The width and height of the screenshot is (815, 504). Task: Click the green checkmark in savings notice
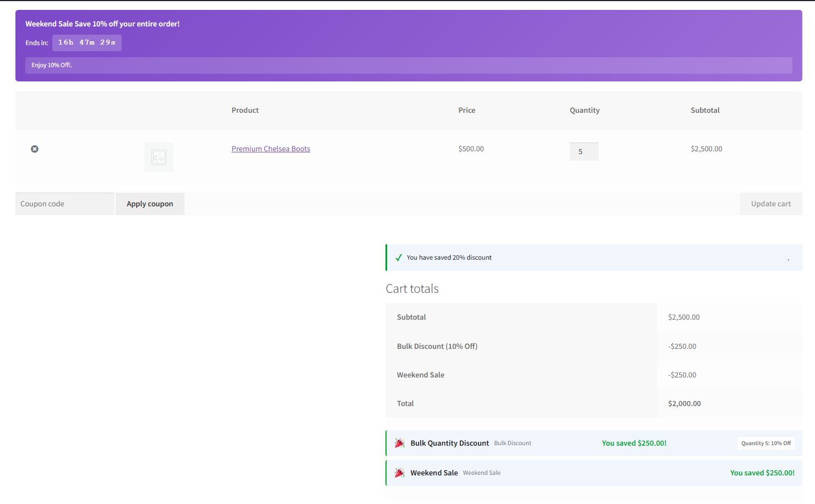click(399, 258)
